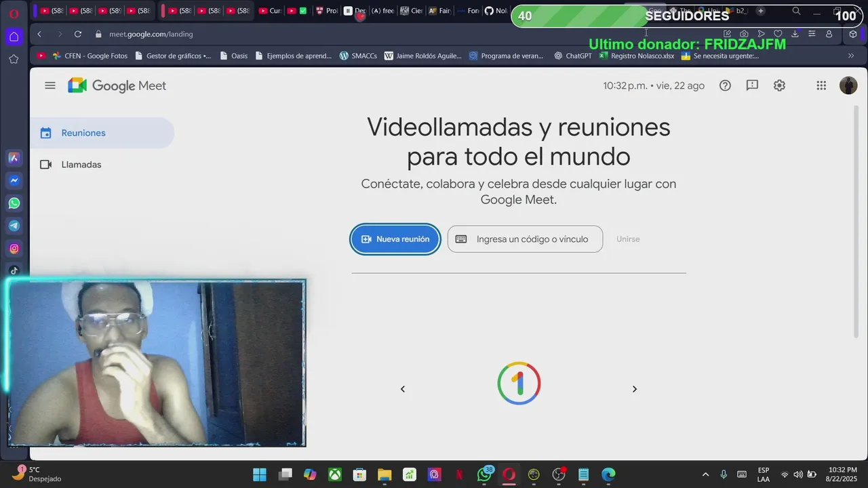Open Microsoft Store on the taskbar

(359, 474)
